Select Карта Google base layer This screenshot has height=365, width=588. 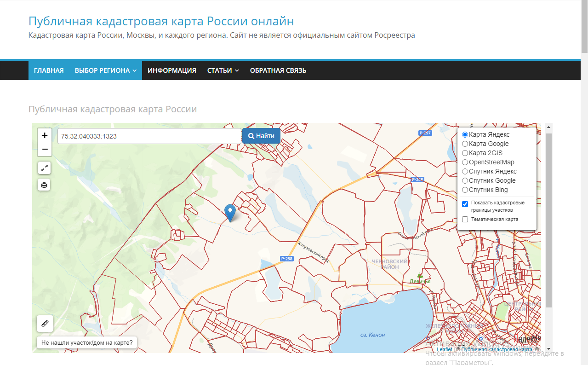[x=465, y=144]
